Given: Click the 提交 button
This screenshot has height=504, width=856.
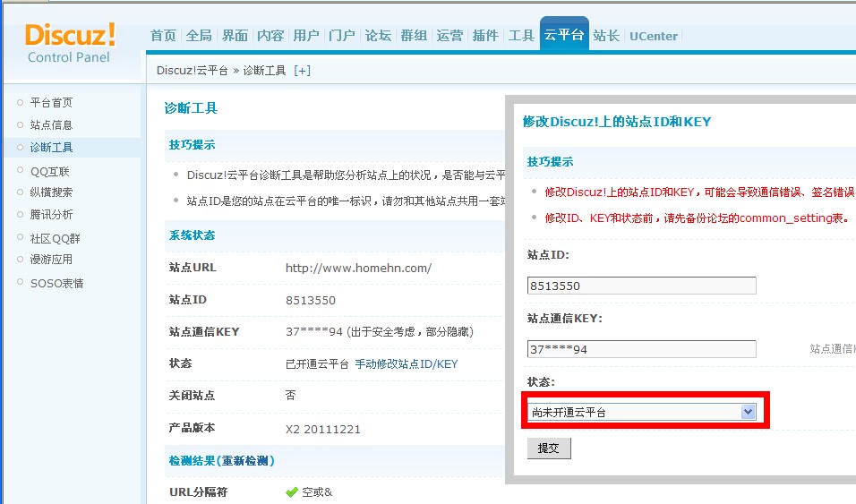Looking at the screenshot, I should click(549, 448).
